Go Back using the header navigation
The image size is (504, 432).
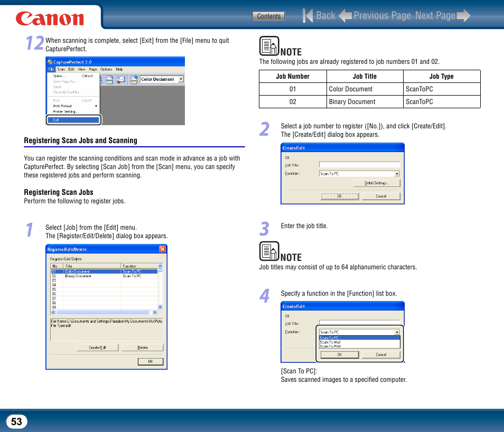tap(325, 15)
